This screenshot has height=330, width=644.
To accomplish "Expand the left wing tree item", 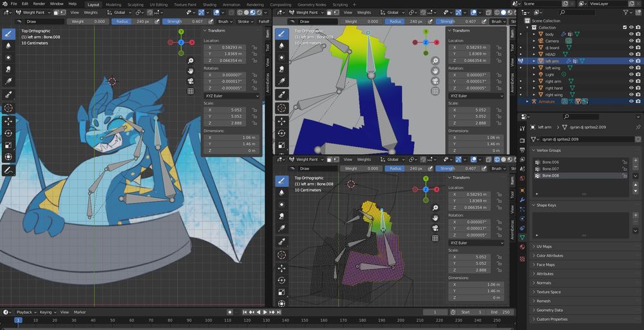I will pos(535,68).
